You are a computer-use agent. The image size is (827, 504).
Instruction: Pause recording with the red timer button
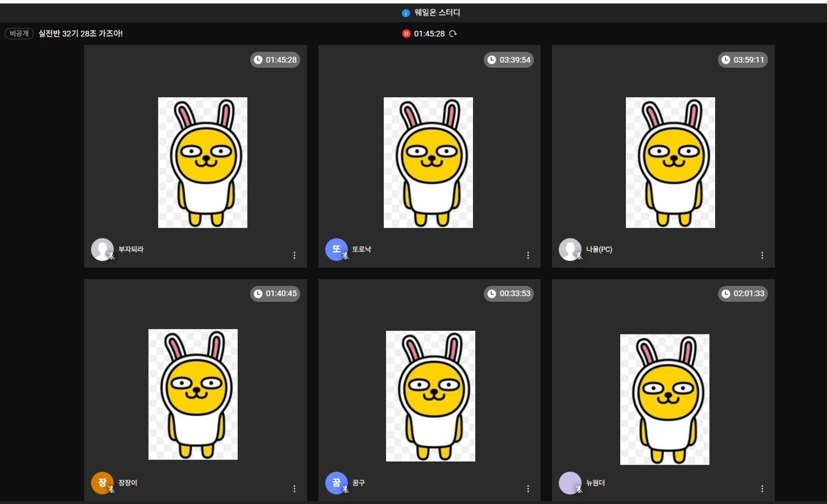[406, 34]
